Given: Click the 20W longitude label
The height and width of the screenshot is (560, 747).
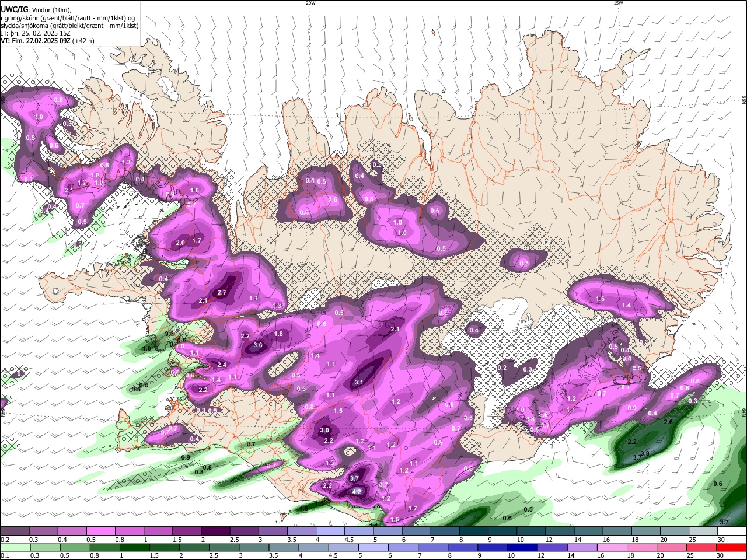Looking at the screenshot, I should pyautogui.click(x=310, y=3).
